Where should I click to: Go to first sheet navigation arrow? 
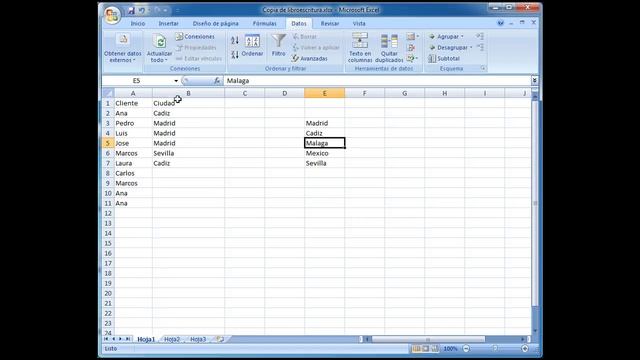click(106, 339)
